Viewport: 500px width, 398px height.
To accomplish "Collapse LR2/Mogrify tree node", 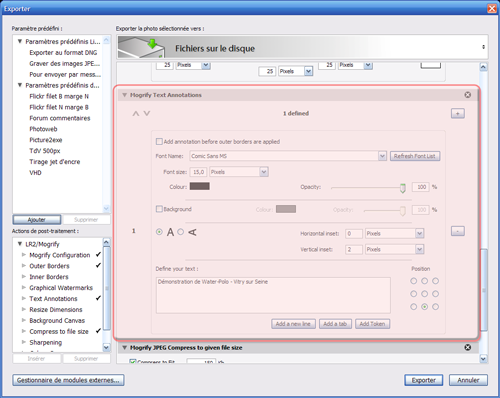I will point(20,244).
